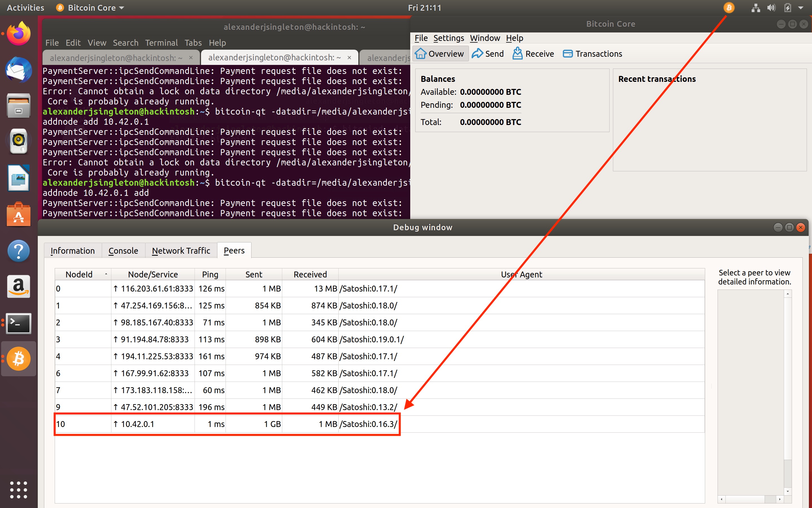Select peer 98.185.167.40:8333

pos(380,323)
